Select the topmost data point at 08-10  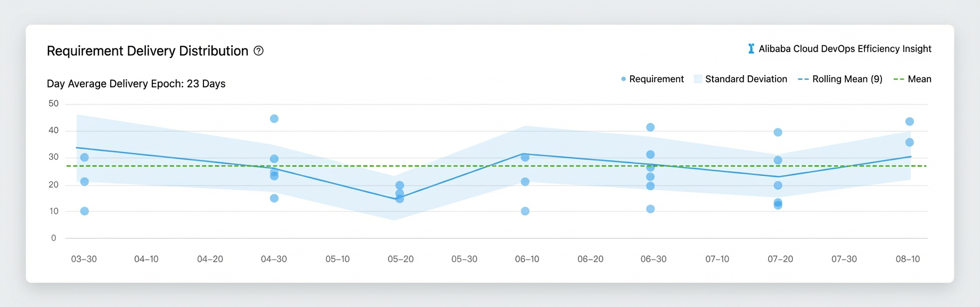[910, 122]
